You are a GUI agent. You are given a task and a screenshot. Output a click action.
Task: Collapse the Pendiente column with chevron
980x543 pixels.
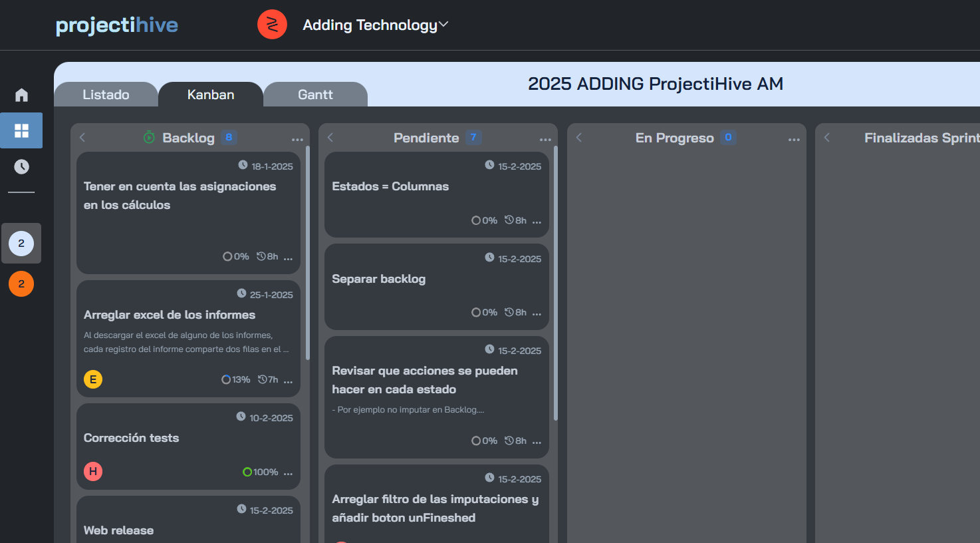click(x=330, y=138)
